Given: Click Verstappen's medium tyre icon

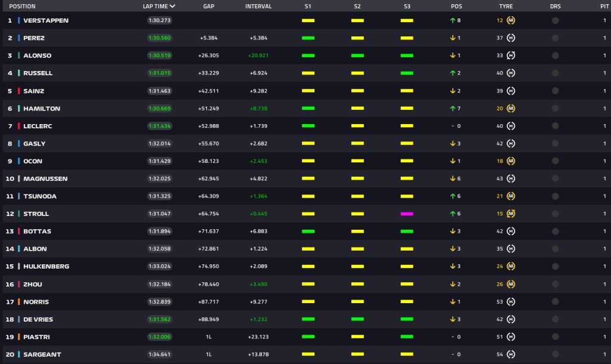Looking at the screenshot, I should tap(511, 20).
